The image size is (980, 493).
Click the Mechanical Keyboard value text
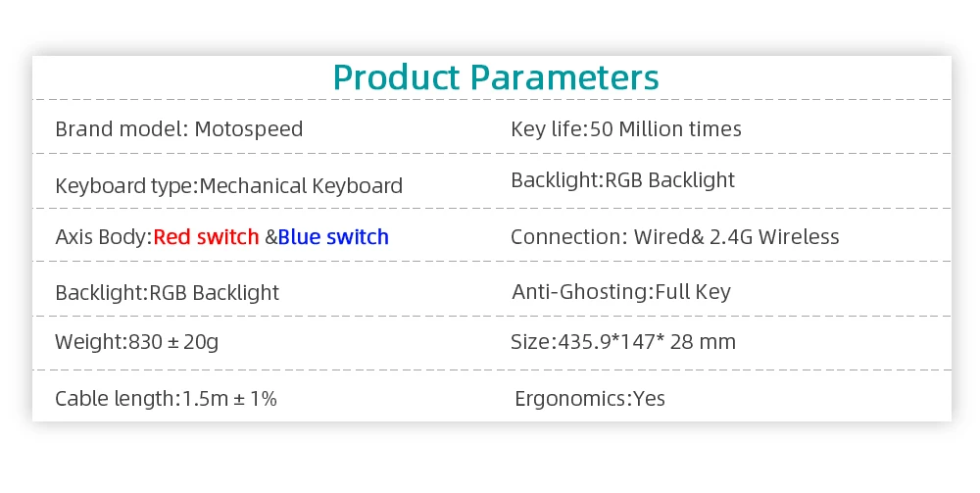tap(301, 185)
